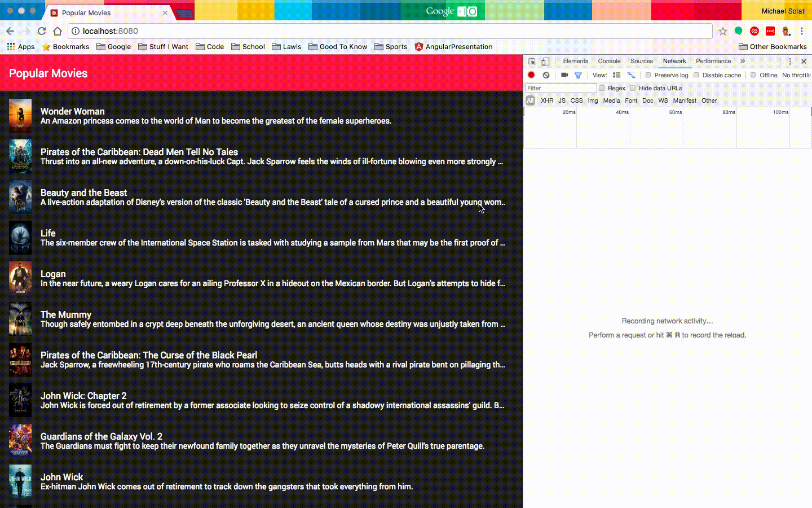
Task: Click the Beauty and the Beast title
Action: pyautogui.click(x=83, y=192)
